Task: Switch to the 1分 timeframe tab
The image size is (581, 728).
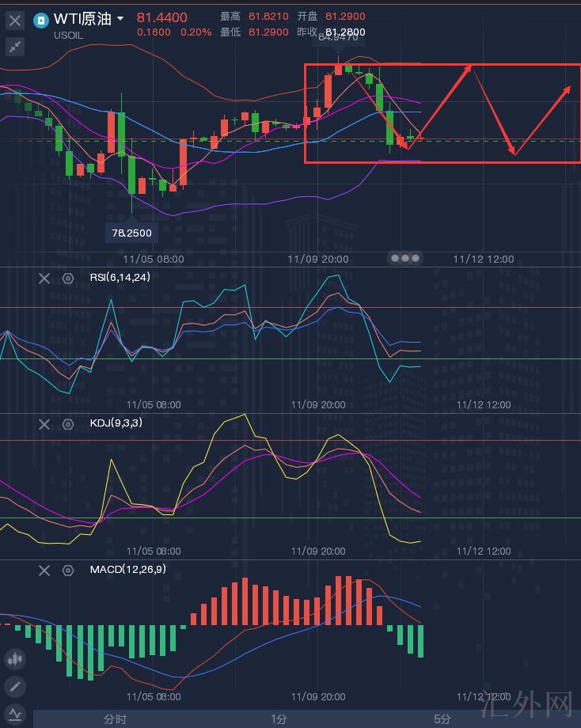Action: tap(279, 719)
